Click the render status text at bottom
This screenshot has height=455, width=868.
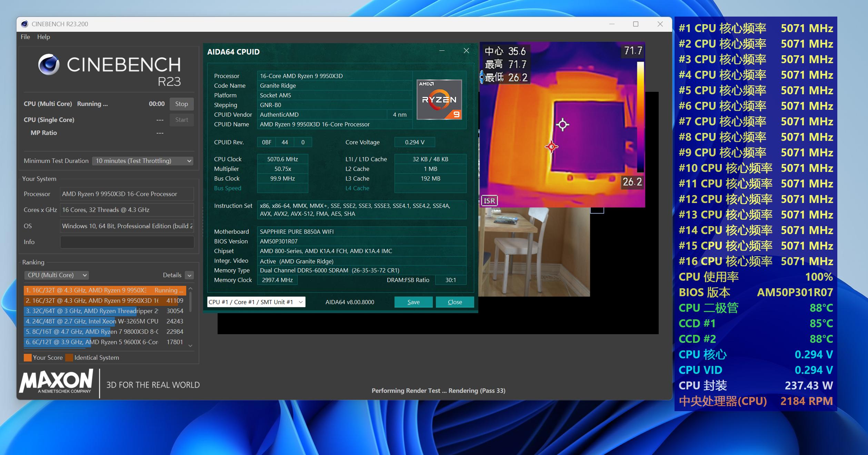coord(438,391)
